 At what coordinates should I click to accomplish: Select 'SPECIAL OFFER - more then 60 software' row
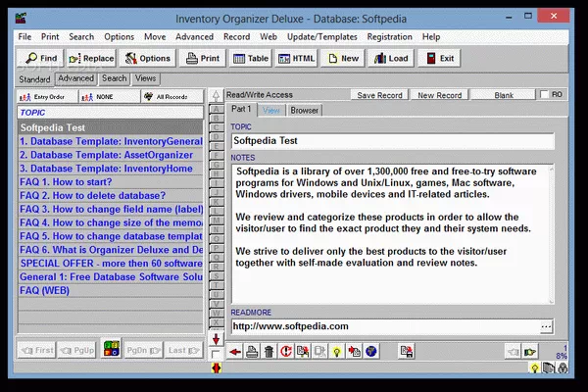click(110, 264)
